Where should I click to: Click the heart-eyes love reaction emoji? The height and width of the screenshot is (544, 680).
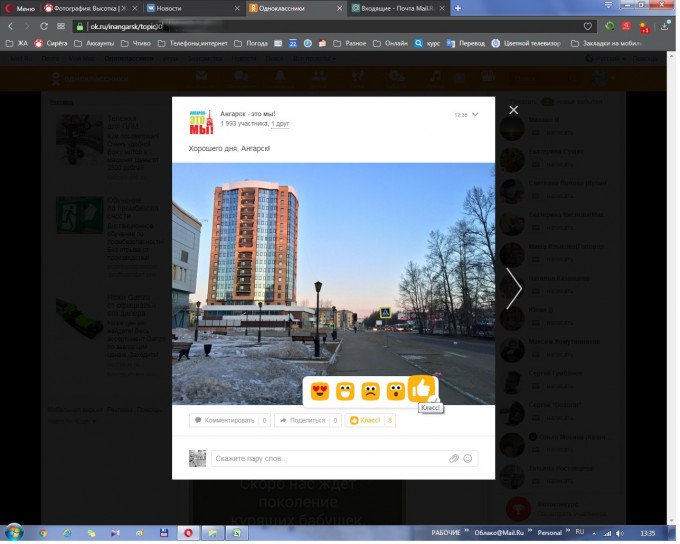(x=320, y=391)
